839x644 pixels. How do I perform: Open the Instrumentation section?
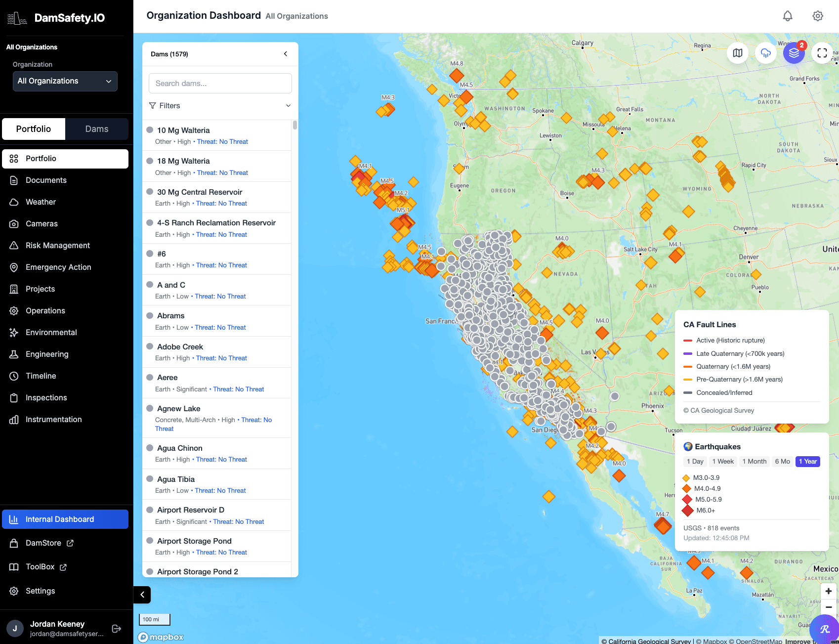(65, 420)
